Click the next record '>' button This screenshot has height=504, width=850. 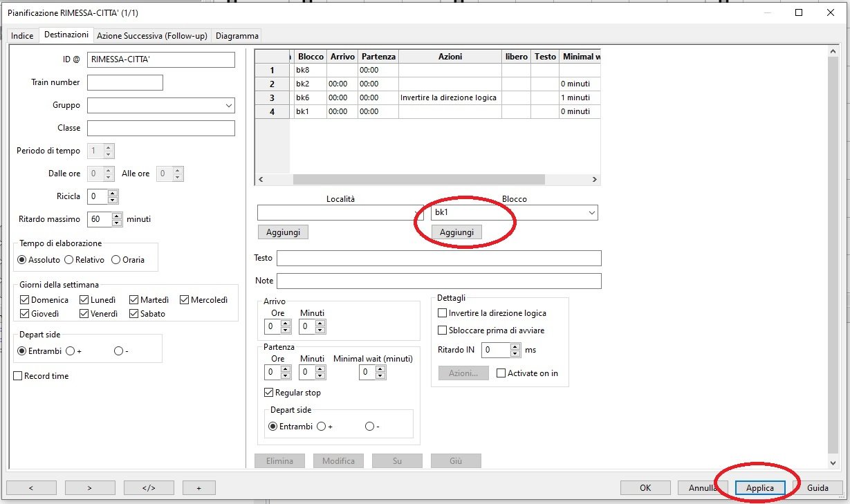pos(90,487)
